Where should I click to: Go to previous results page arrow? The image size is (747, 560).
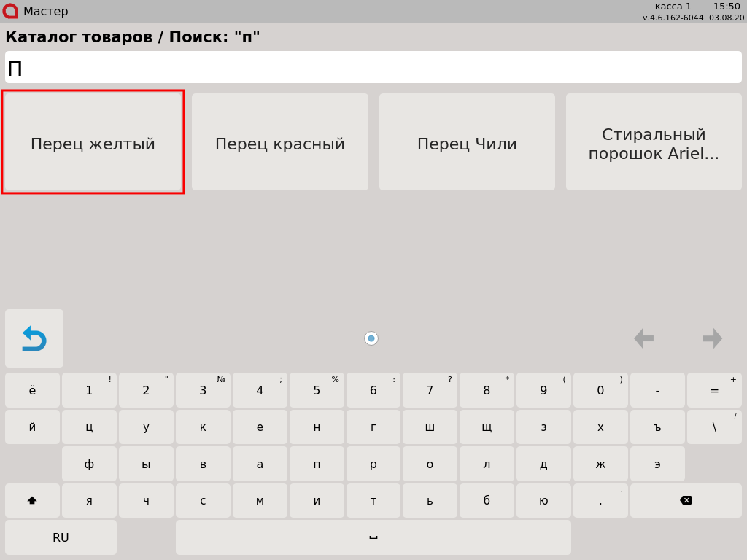643,338
